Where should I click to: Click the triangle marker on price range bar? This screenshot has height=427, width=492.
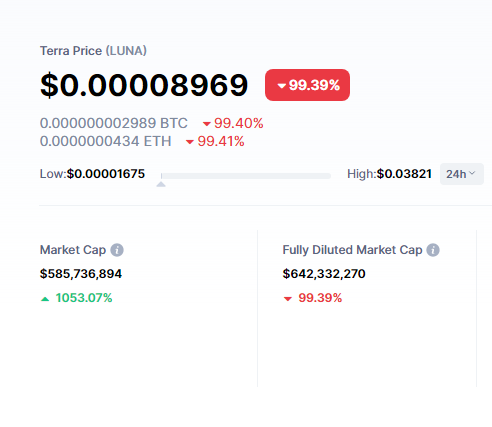pyautogui.click(x=161, y=184)
